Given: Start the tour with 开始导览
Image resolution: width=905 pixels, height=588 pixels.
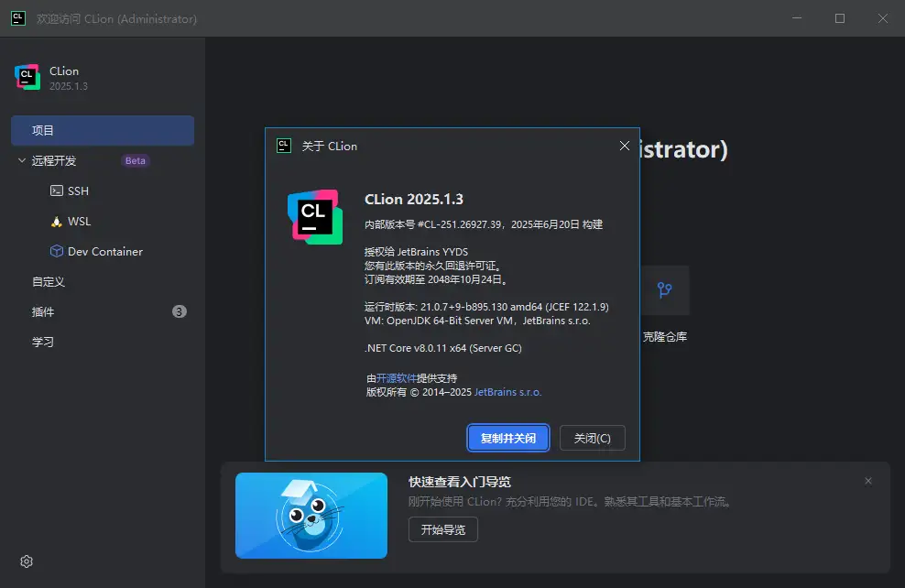Looking at the screenshot, I should point(442,529).
